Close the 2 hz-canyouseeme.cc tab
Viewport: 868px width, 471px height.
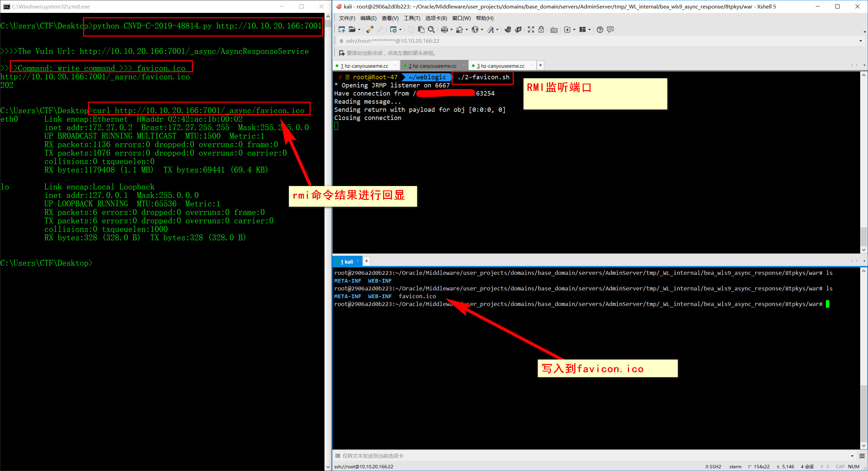point(463,65)
